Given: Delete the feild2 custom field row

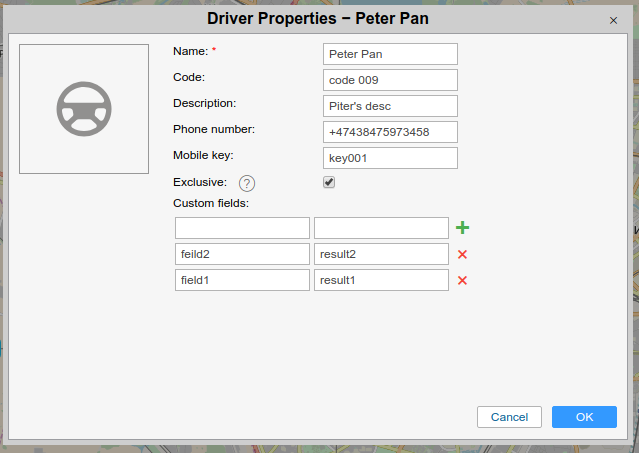Looking at the screenshot, I should coord(462,254).
